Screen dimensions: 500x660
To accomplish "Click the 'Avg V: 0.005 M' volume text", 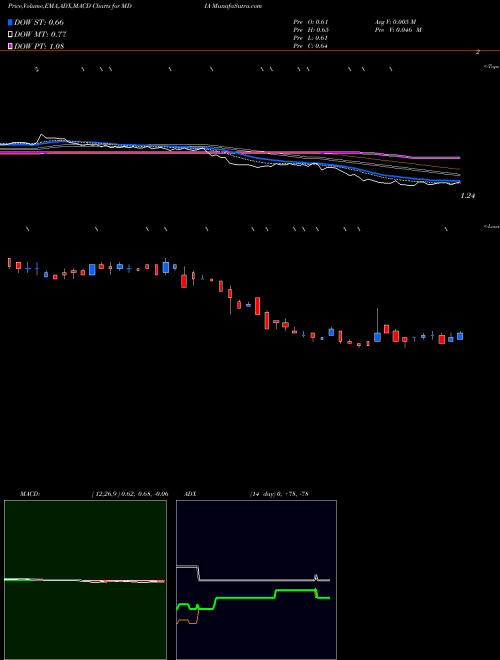I will pyautogui.click(x=395, y=22).
